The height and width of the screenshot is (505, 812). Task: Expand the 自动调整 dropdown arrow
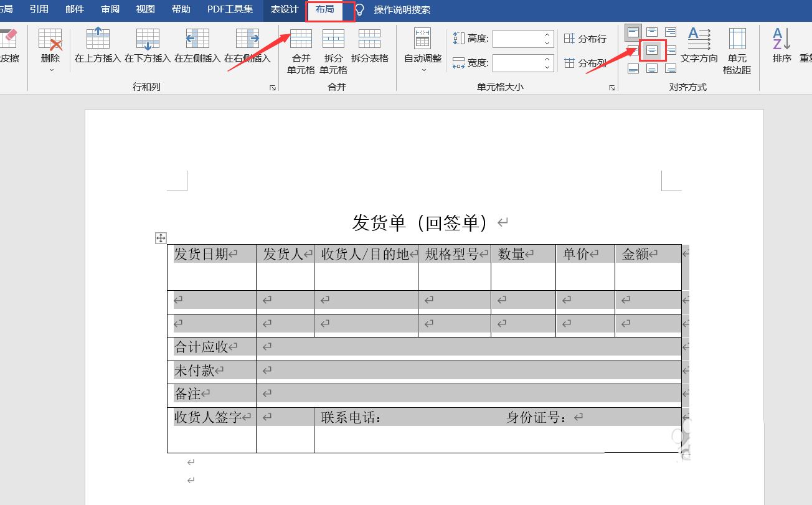point(423,70)
